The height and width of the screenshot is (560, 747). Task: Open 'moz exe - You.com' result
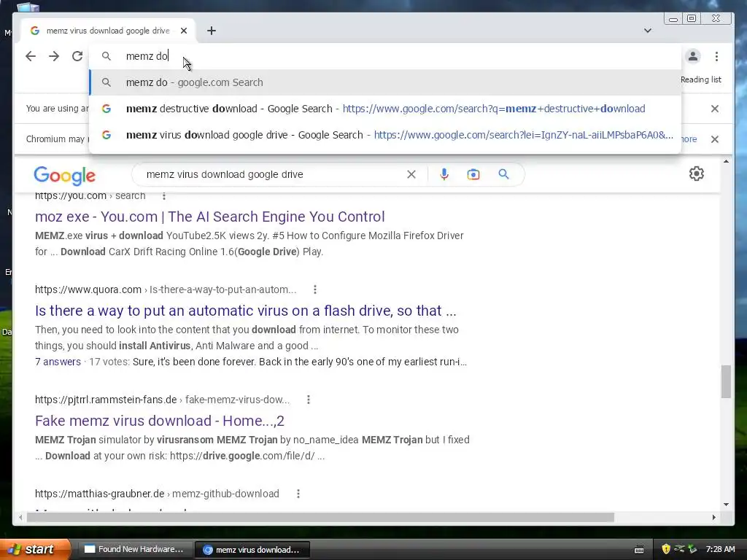pos(209,217)
